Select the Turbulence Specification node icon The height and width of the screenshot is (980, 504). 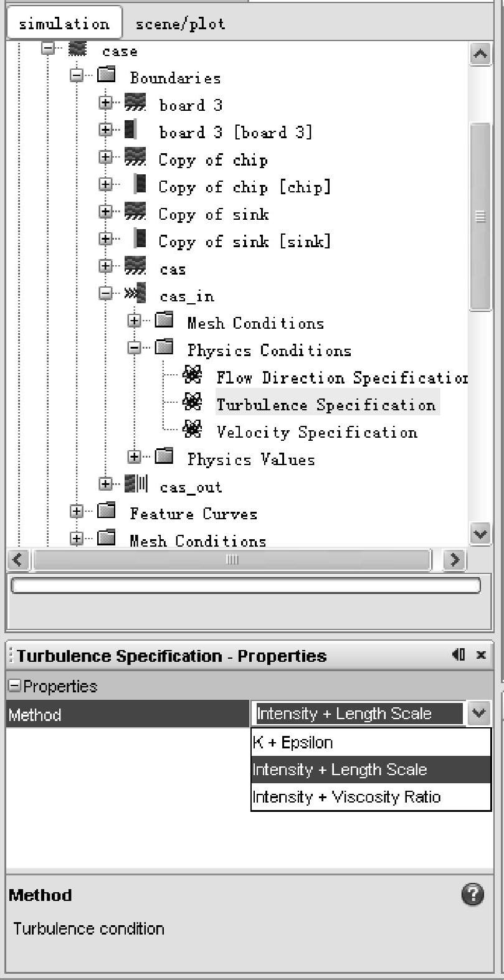tap(193, 402)
